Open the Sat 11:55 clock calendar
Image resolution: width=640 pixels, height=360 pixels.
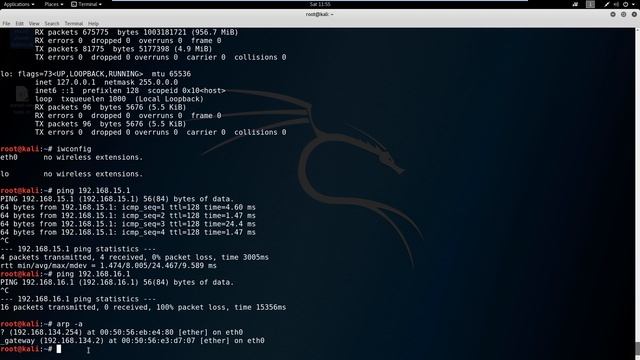[320, 4]
